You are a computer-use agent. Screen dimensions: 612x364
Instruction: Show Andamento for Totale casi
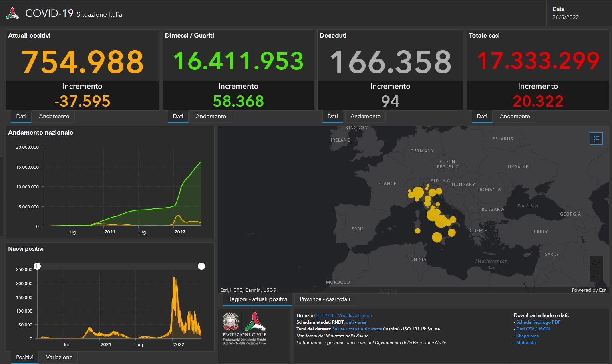tap(515, 116)
